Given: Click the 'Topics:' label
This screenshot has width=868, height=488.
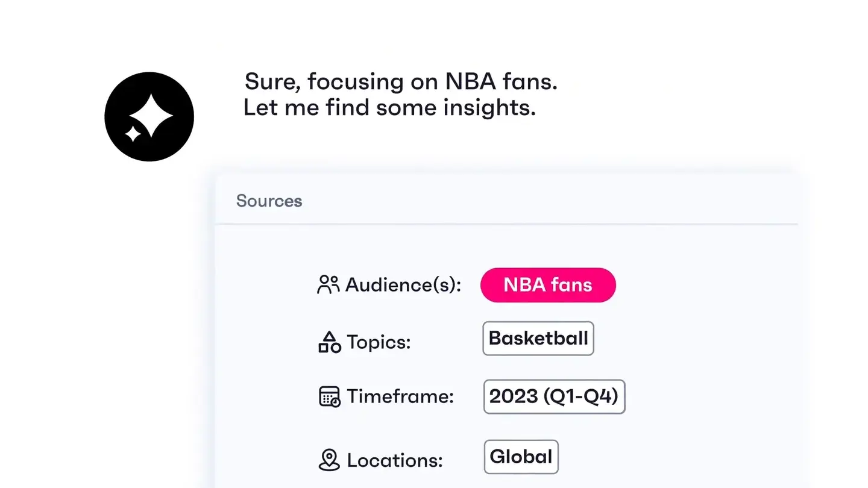Looking at the screenshot, I should (379, 342).
